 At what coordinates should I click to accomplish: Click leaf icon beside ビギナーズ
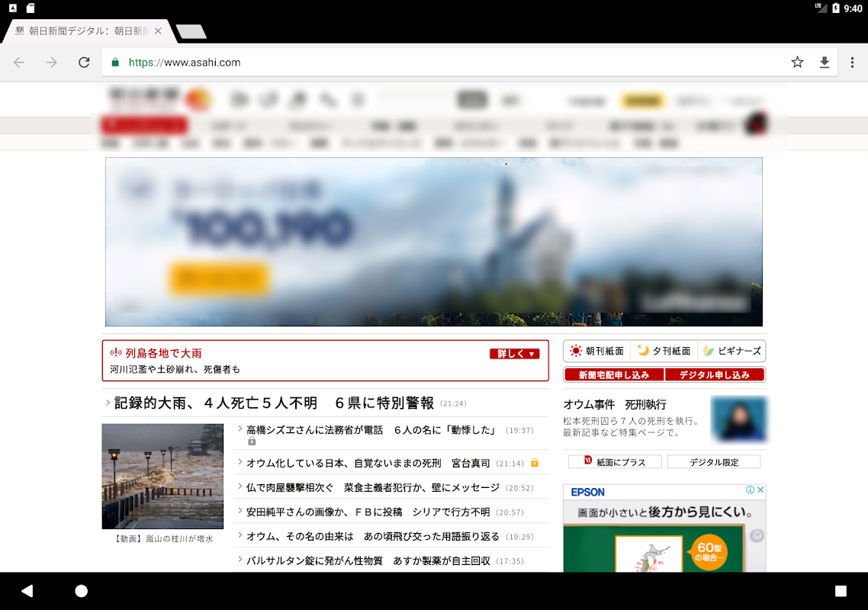pyautogui.click(x=709, y=351)
